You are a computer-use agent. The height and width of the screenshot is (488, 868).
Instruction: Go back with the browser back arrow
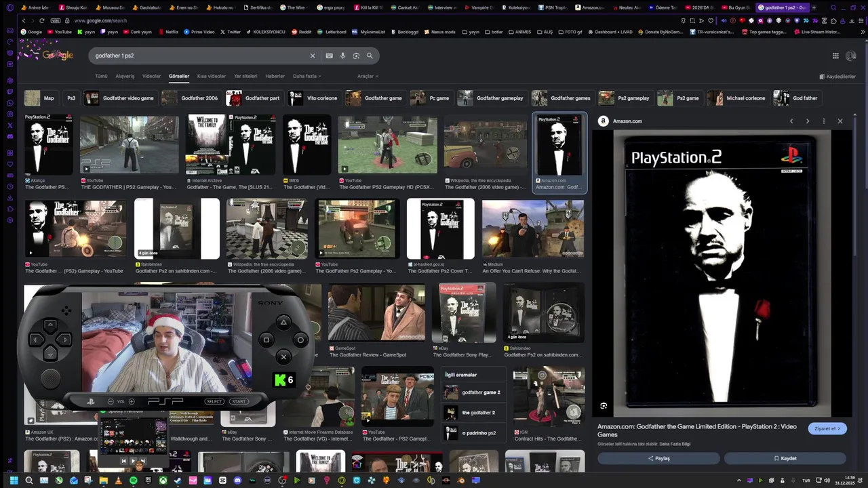pyautogui.click(x=24, y=20)
